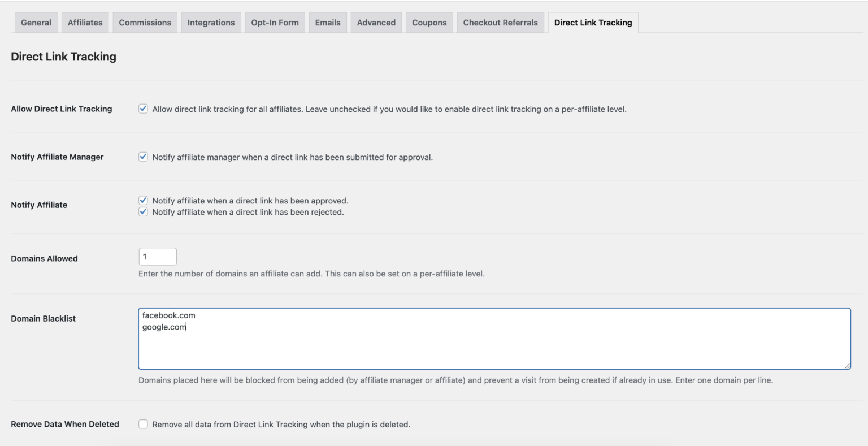Uncheck notify affiliate manager on link submission
This screenshot has width=868, height=446.
(x=143, y=157)
